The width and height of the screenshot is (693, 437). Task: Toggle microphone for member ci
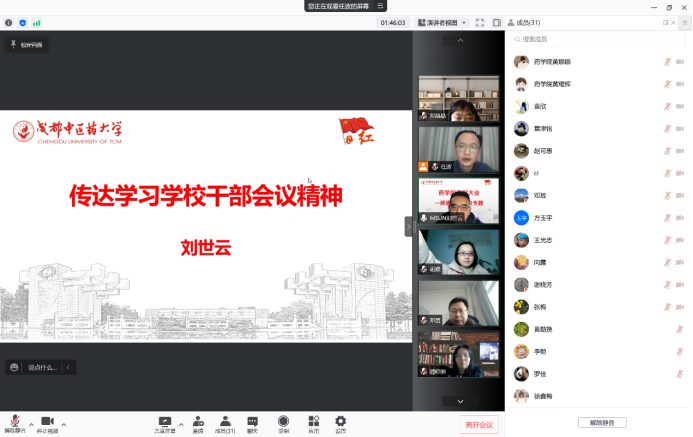[667, 173]
